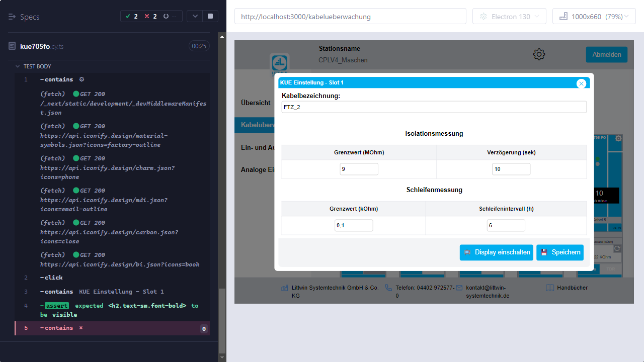
Task: Click the settings gear in the header
Action: click(539, 54)
